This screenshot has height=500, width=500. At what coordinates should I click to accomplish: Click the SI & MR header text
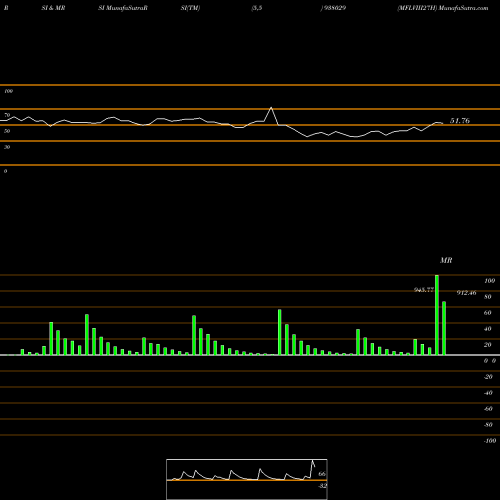(x=53, y=8)
